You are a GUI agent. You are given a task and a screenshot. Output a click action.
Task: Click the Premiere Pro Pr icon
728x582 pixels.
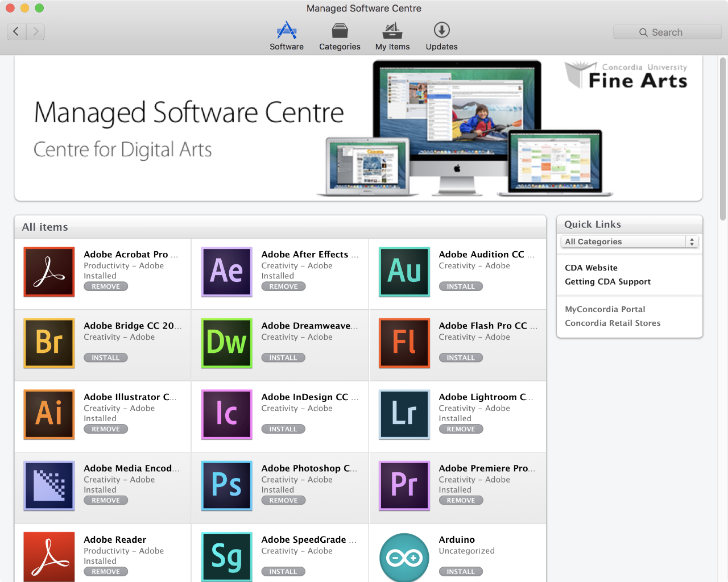(404, 486)
